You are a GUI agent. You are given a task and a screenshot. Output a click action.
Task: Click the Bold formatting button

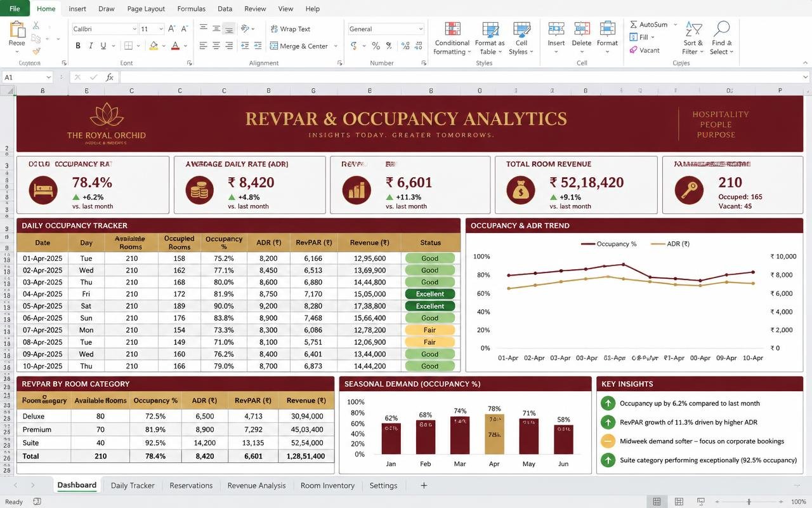click(78, 46)
